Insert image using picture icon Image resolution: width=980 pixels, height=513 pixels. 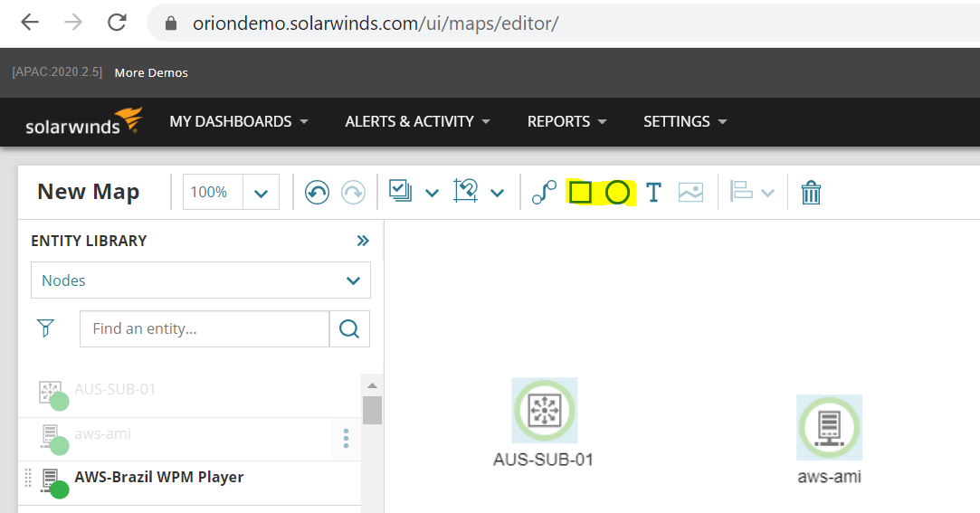(x=690, y=193)
